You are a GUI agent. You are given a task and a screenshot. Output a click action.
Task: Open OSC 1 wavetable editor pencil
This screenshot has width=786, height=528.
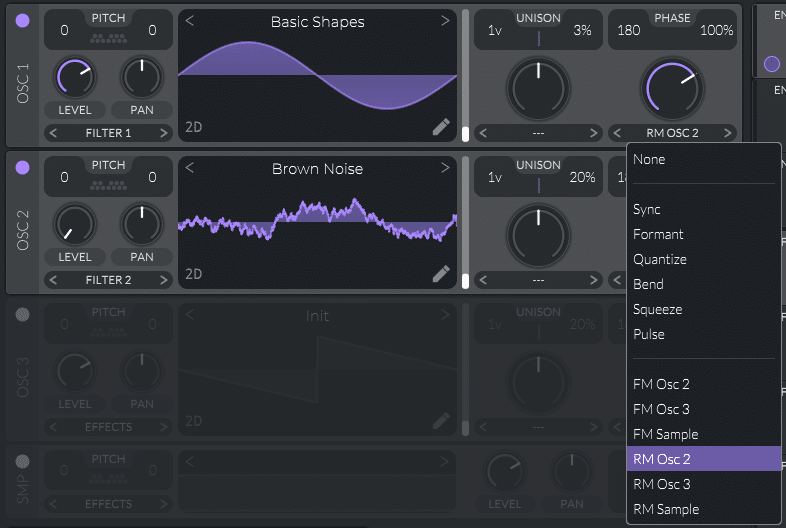pos(441,127)
